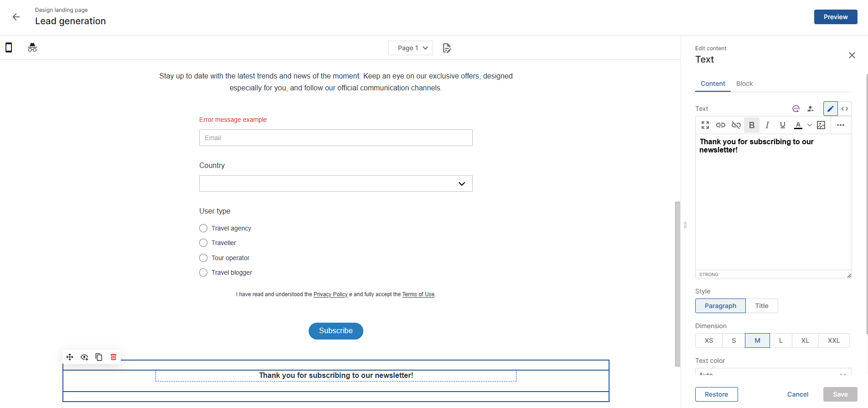
Task: Click the Preview button
Action: click(x=835, y=17)
